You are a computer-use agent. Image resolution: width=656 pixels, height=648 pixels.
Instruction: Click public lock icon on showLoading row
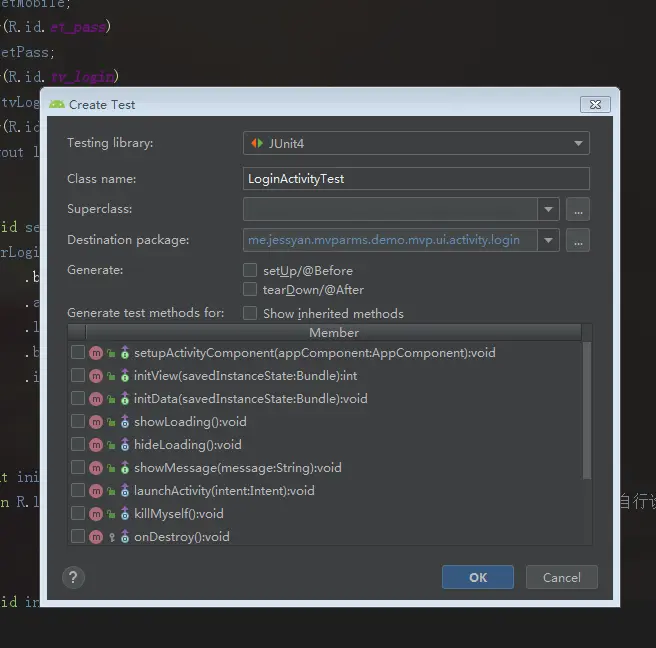coord(111,423)
